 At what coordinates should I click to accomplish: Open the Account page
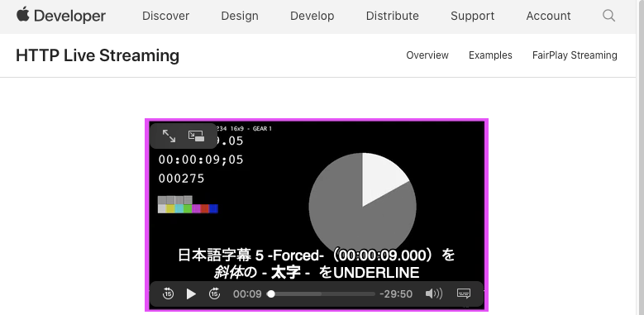coord(548,16)
